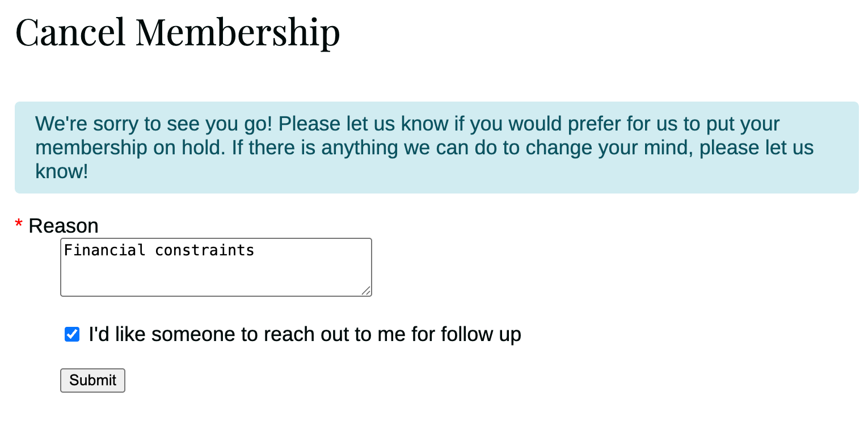The image size is (868, 429).
Task: Click the final "know!" line of the banner
Action: click(62, 171)
